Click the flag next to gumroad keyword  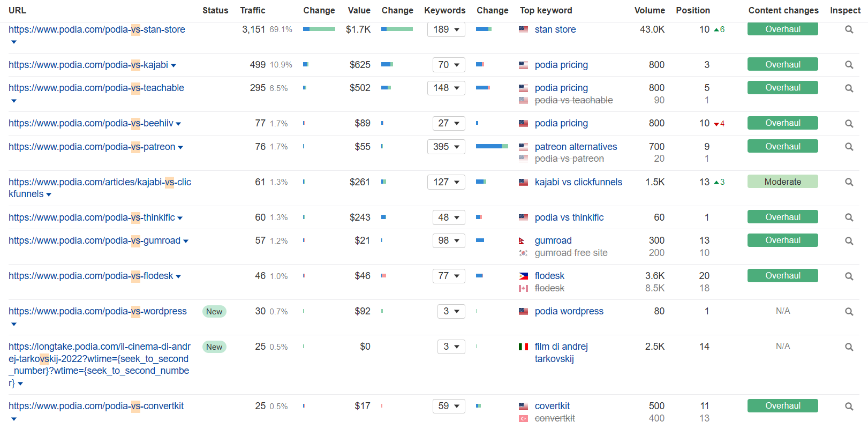click(522, 241)
